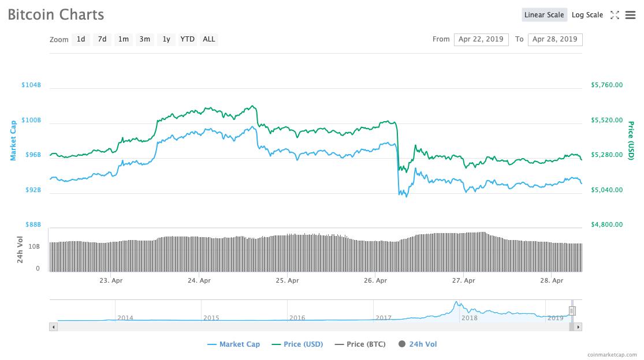The image size is (644, 360).
Task: Click the $104B market cap axis label
Action: (x=31, y=85)
